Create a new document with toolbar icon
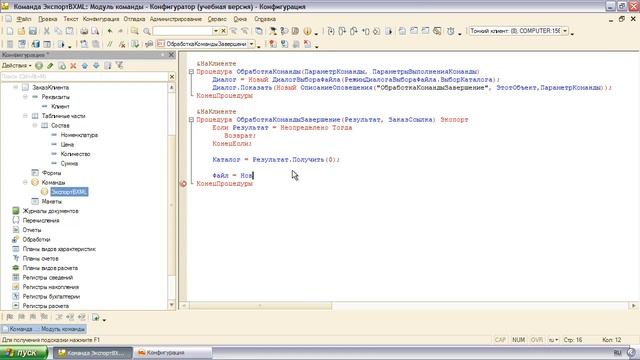This screenshot has height=360, width=640. 10,31
